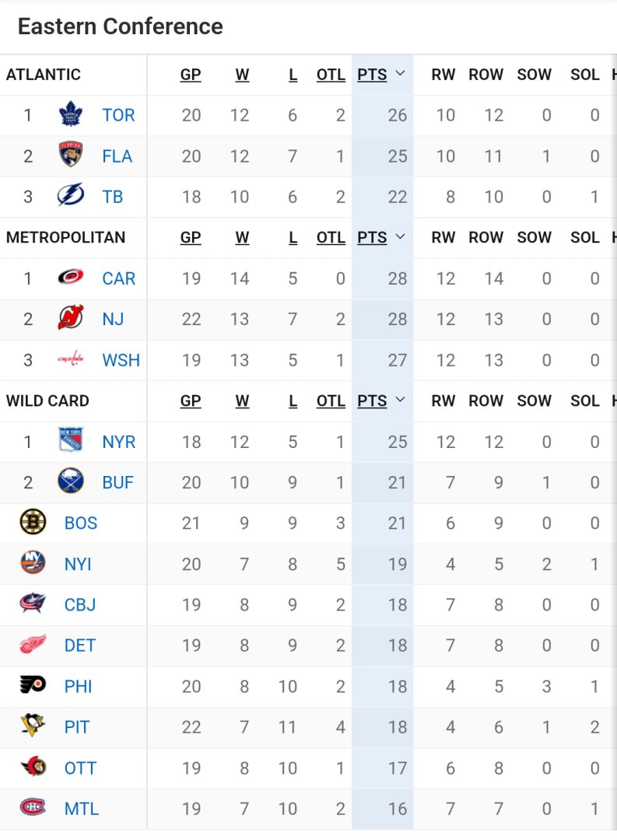
Task: Click the Philadelphia Flyers logo
Action: pos(33,686)
